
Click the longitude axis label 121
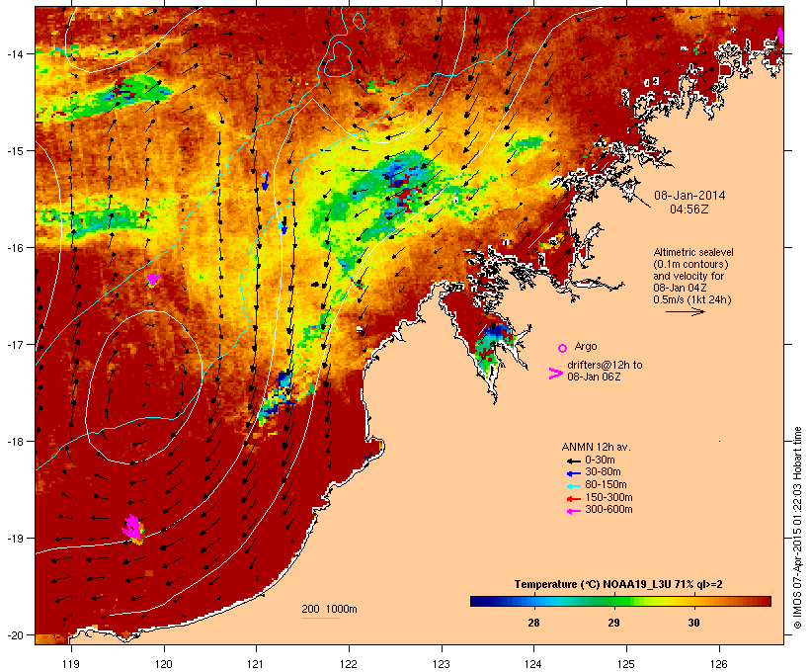click(x=256, y=664)
